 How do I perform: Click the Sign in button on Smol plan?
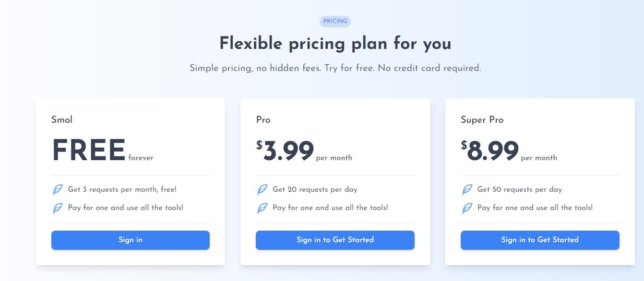tap(131, 240)
